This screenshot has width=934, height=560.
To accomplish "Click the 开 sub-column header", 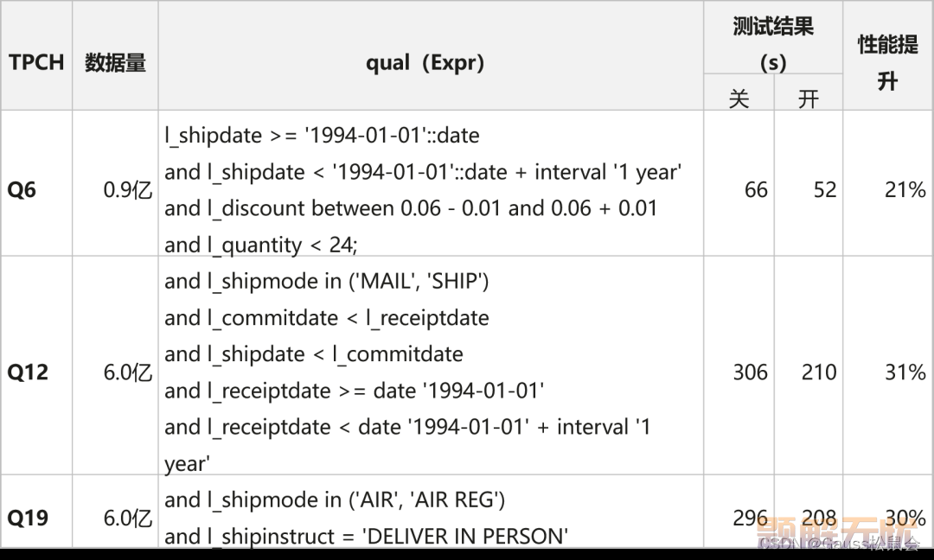I will [x=809, y=99].
